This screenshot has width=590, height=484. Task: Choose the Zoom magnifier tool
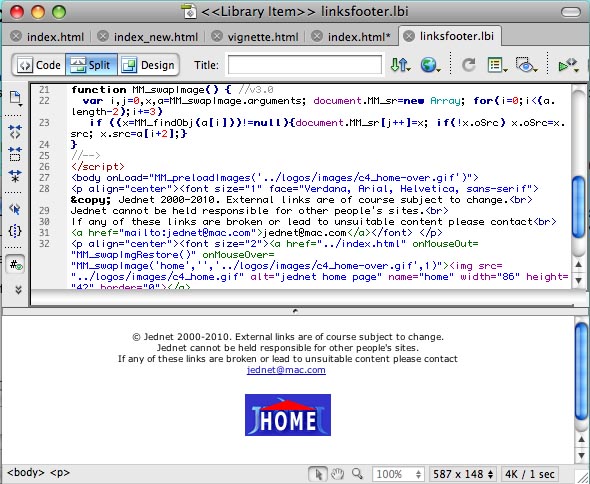357,474
